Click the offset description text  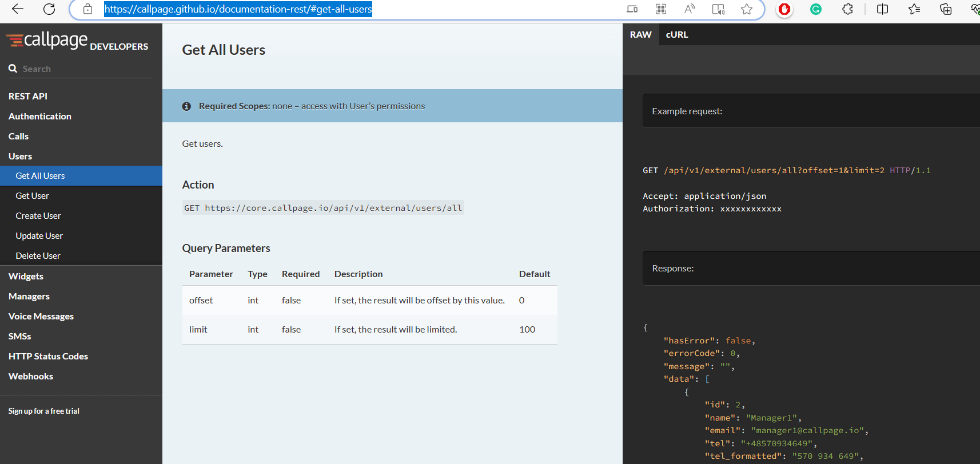pyautogui.click(x=420, y=301)
